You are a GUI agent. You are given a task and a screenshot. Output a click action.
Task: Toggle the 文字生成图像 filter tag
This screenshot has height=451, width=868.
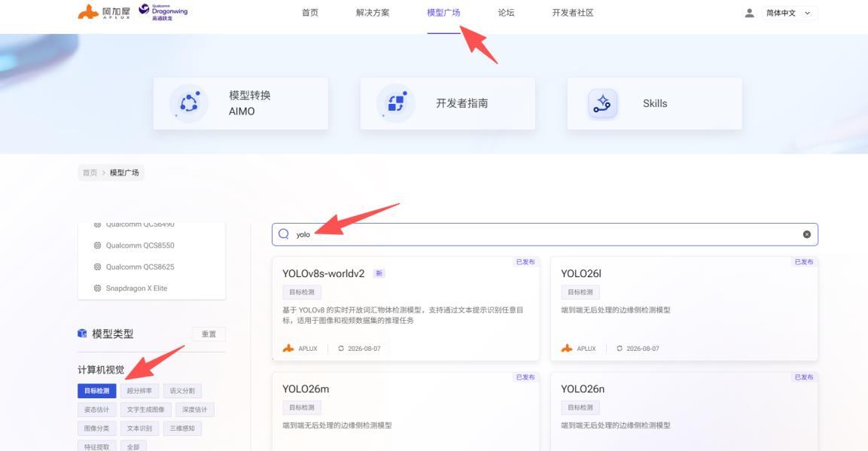click(145, 410)
